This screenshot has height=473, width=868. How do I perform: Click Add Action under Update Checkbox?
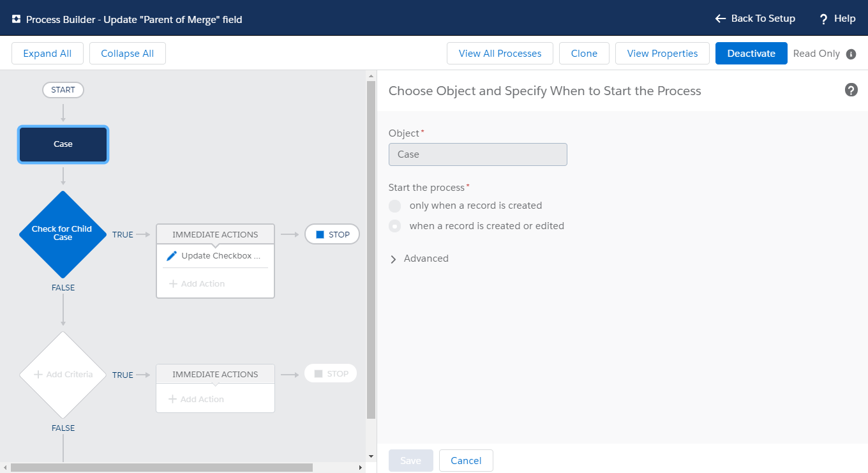(197, 284)
